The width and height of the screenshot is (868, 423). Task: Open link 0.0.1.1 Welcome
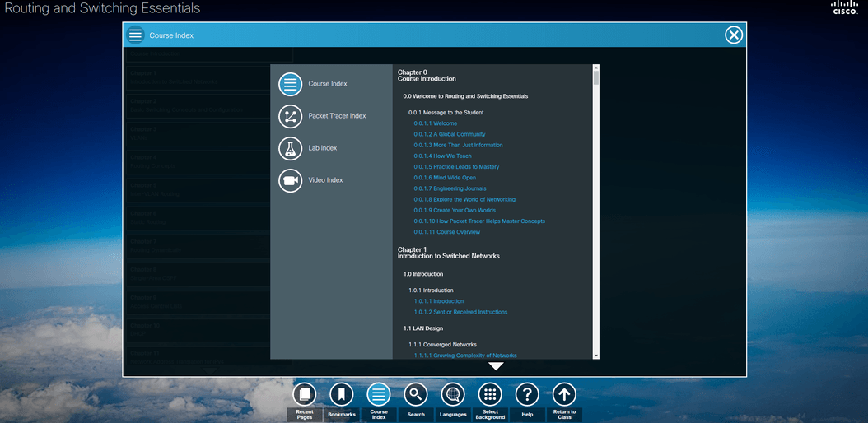[436, 123]
